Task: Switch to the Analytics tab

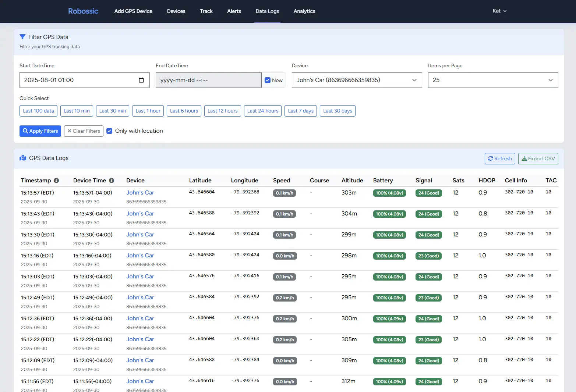Action: [304, 11]
